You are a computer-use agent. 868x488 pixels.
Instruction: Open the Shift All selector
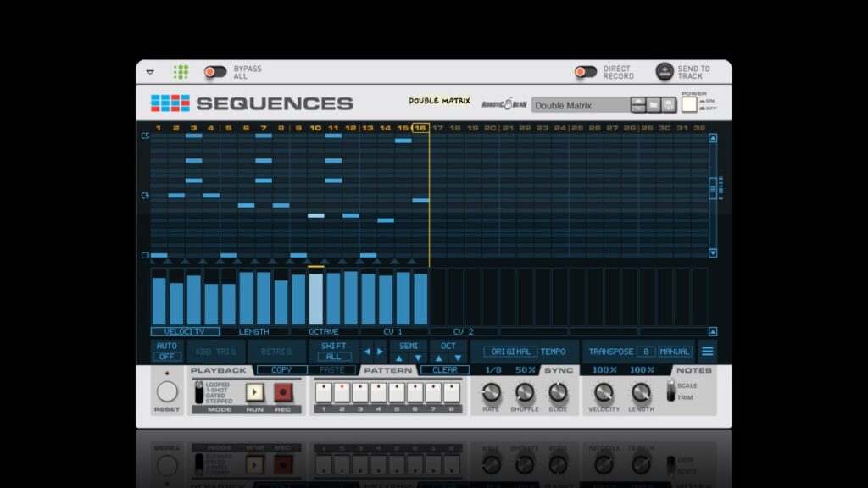(x=333, y=357)
